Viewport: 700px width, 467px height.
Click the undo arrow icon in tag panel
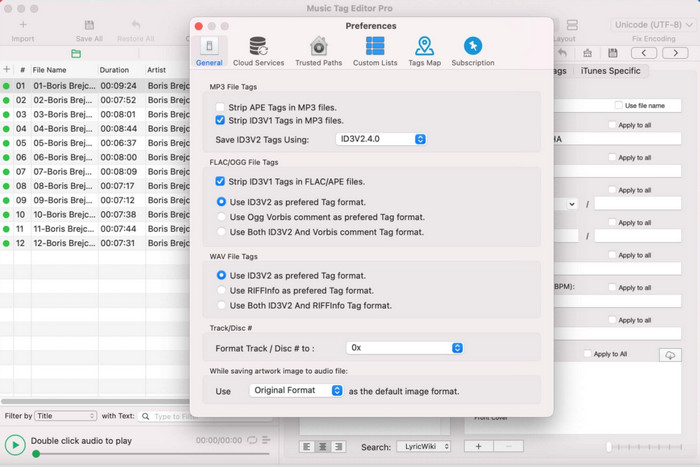click(562, 53)
